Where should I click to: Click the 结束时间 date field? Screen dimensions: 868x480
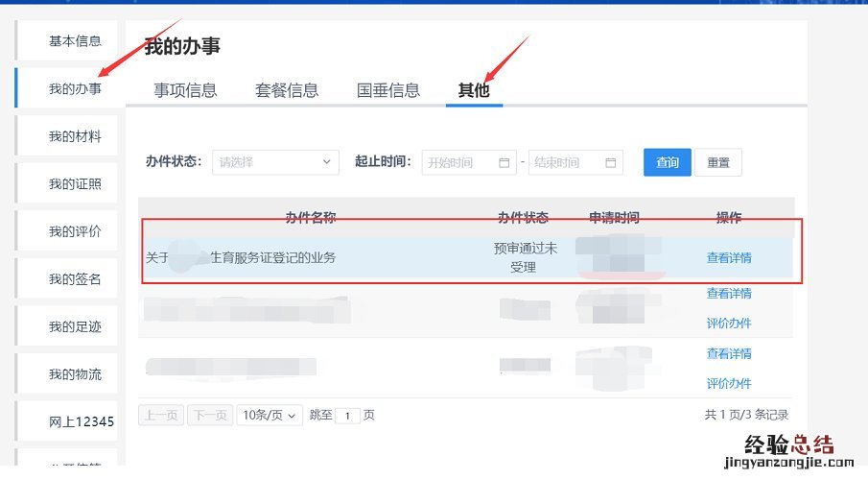tap(575, 162)
